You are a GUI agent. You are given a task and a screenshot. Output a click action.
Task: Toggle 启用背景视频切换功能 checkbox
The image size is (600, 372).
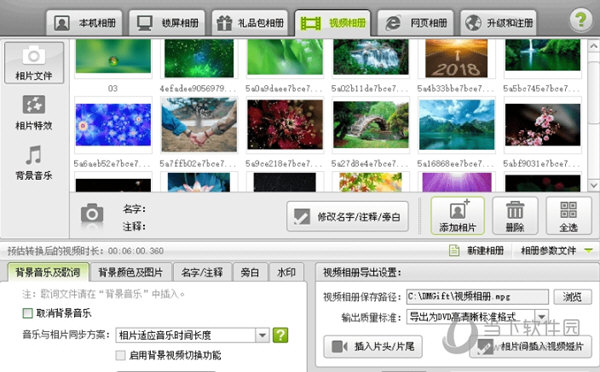120,355
